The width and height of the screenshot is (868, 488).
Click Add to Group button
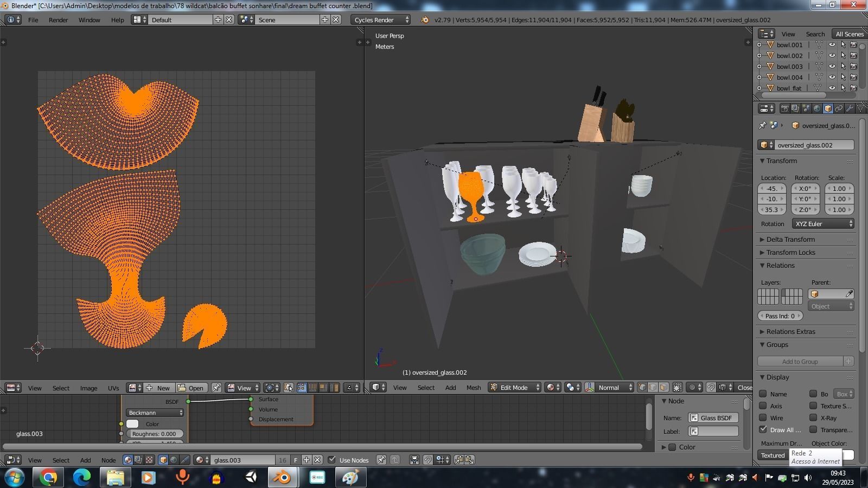click(x=800, y=362)
